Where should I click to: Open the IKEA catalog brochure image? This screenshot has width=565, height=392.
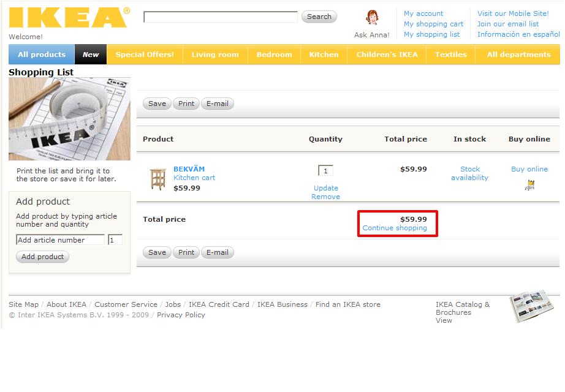[x=531, y=306]
